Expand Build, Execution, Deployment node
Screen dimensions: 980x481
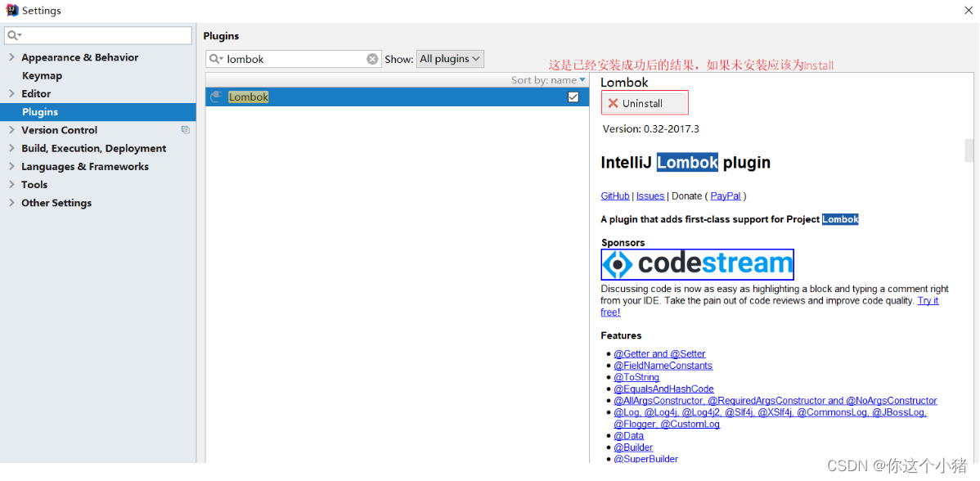pyautogui.click(x=11, y=148)
